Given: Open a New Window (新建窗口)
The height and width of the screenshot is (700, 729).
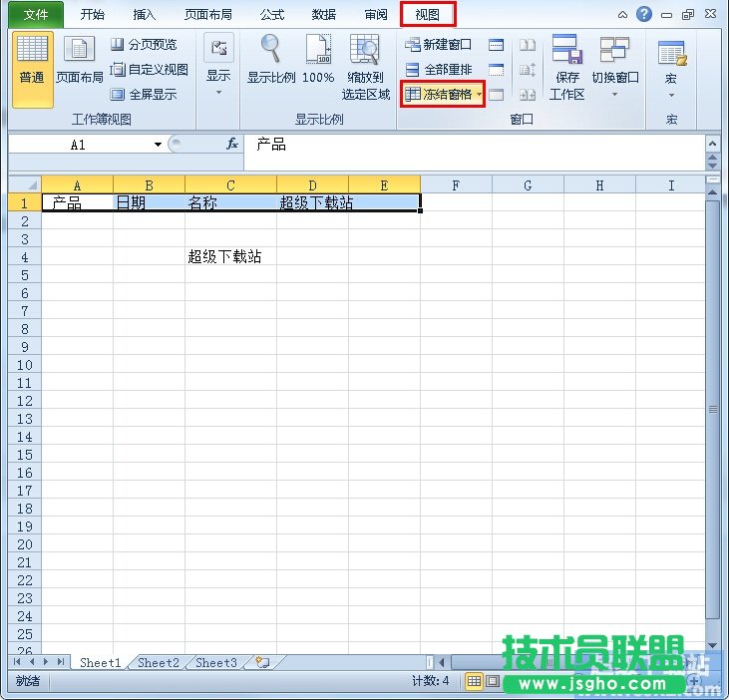Looking at the screenshot, I should [438, 45].
